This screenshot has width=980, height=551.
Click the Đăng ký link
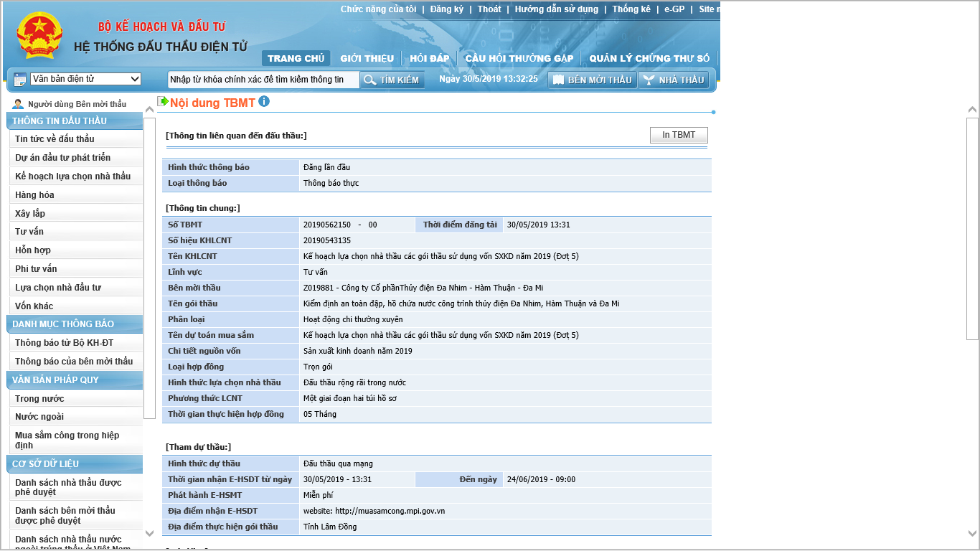447,9
